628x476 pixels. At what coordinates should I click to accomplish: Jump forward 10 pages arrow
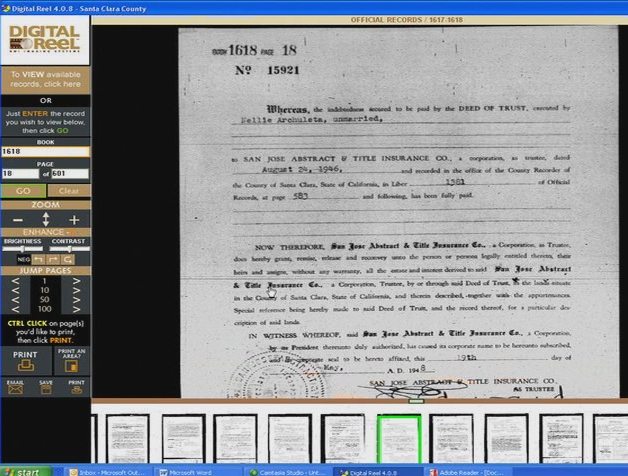pyautogui.click(x=76, y=290)
